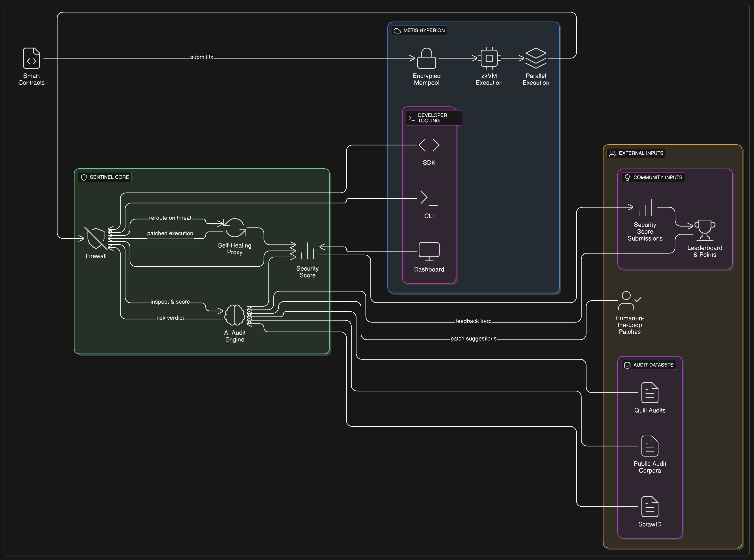Click the 'Encrypted Mempool' node caption
754x560 pixels.
[x=426, y=79]
